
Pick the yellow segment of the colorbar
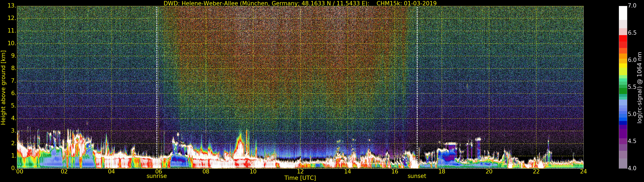[x=623, y=66]
